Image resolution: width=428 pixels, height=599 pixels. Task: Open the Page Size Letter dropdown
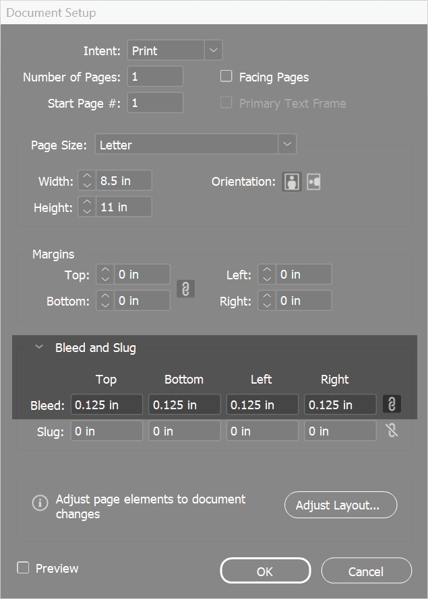click(x=196, y=144)
